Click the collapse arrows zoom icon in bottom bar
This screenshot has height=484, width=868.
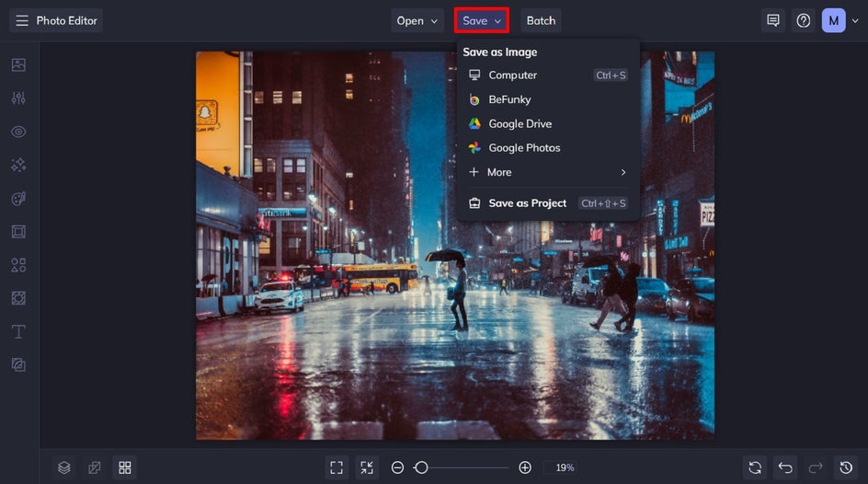tap(367, 467)
